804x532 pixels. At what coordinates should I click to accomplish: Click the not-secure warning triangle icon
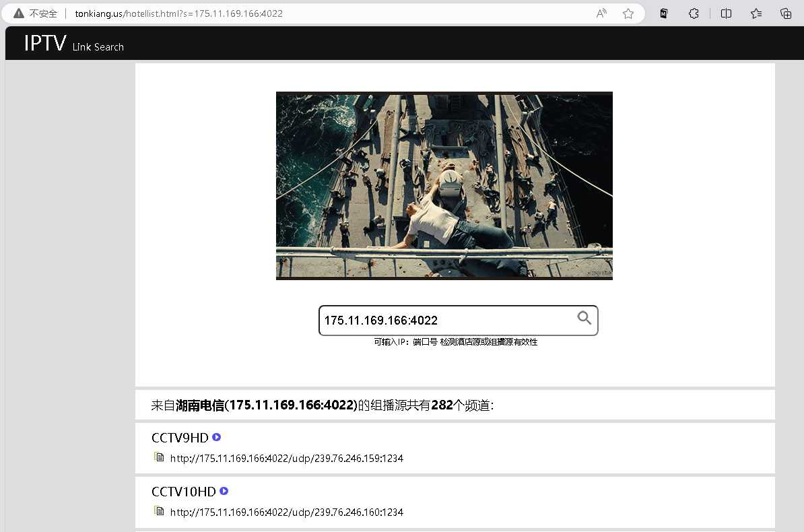(x=18, y=13)
